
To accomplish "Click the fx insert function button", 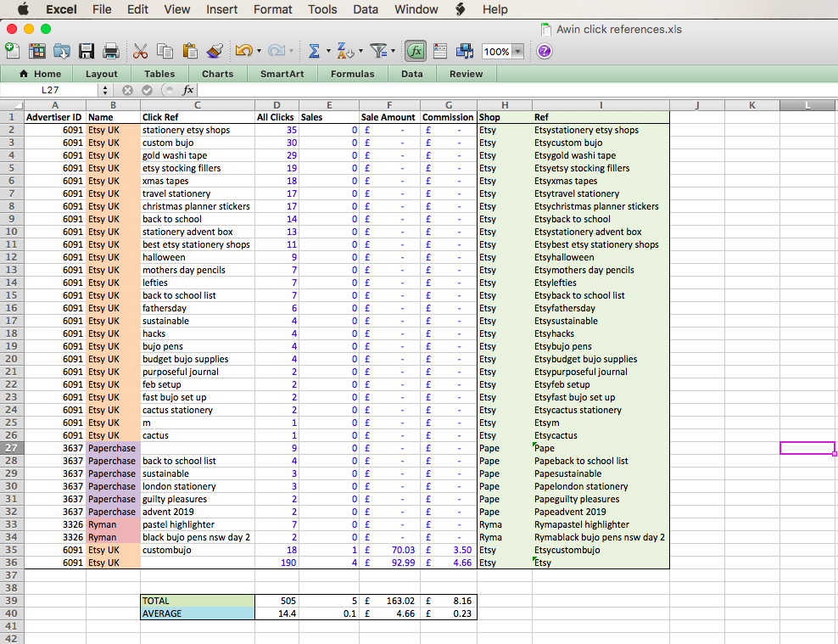I will pos(187,90).
